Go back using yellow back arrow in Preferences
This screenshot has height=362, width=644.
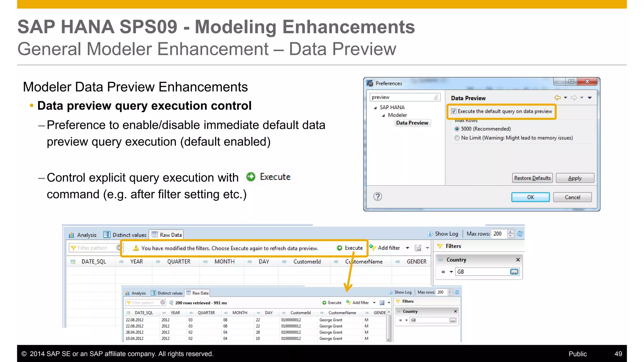[558, 98]
